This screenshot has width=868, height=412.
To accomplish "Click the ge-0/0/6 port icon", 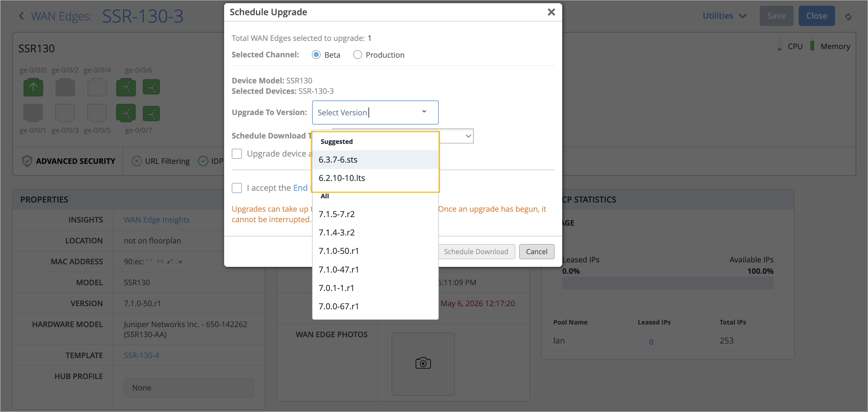I will coord(126,87).
